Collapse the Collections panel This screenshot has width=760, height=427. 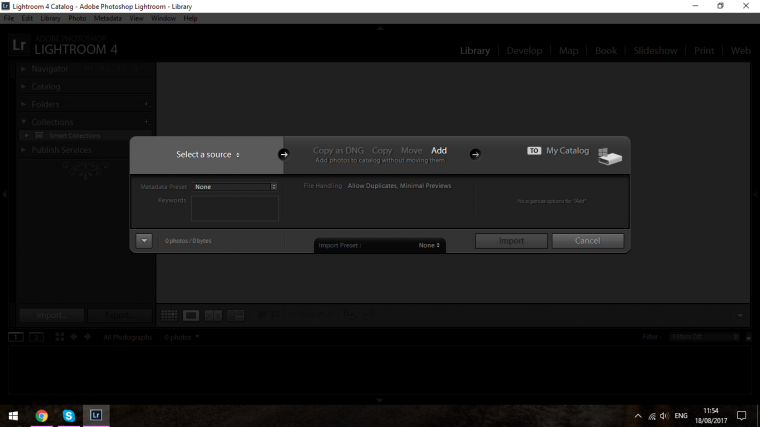pos(23,122)
